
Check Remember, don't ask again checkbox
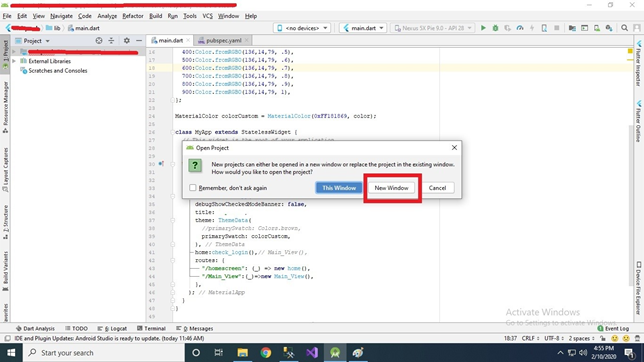click(x=193, y=188)
